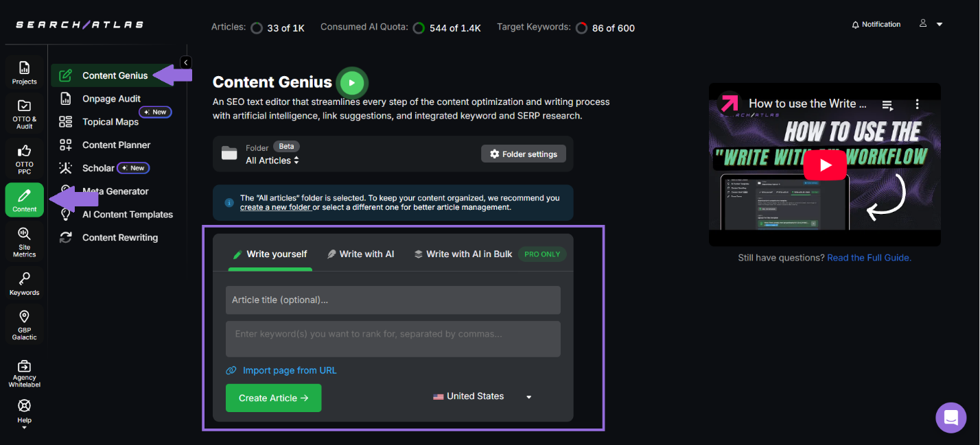Change the All Articles folder selector

coord(272,160)
